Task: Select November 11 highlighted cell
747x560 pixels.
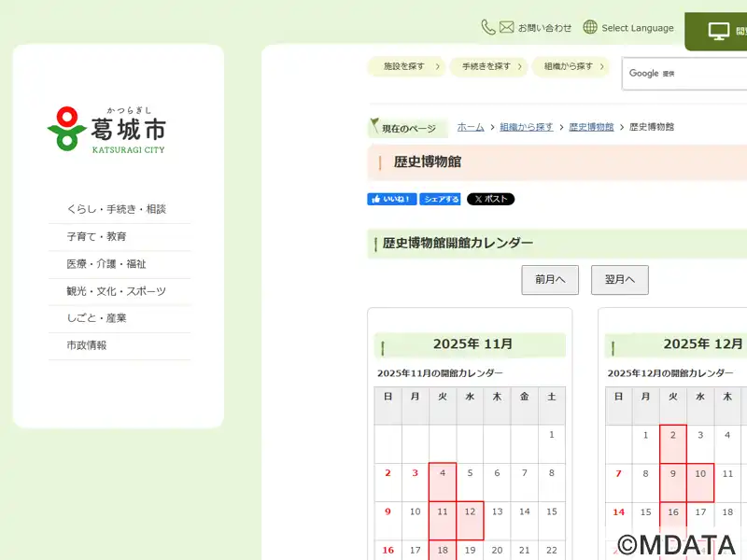Action: click(443, 521)
